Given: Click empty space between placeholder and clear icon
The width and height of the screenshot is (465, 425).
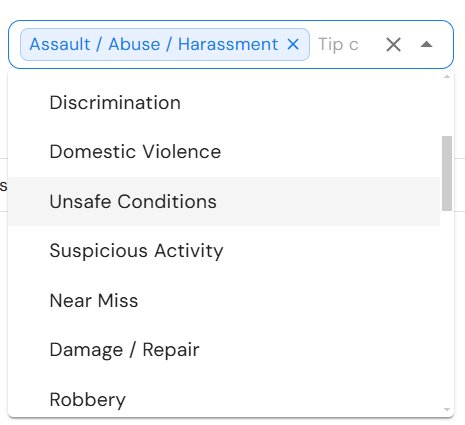Looking at the screenshot, I should tap(372, 44).
